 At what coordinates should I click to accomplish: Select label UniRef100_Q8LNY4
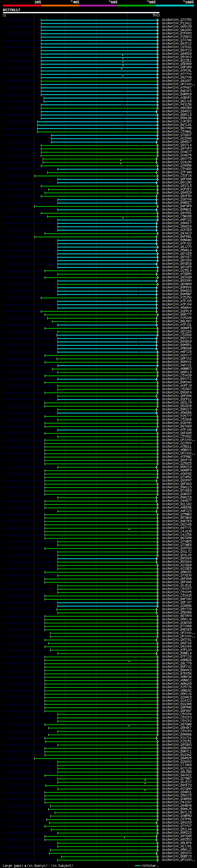176,843
